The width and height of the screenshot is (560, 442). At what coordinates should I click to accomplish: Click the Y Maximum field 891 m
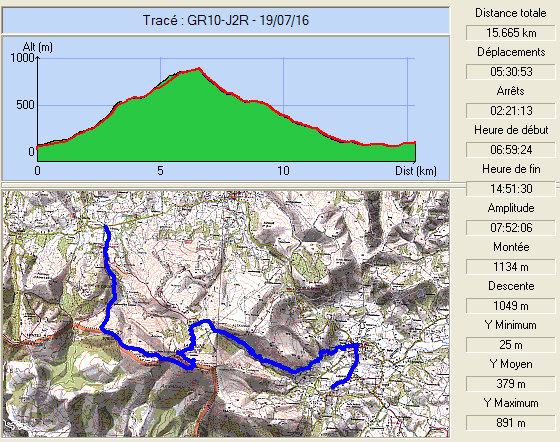pyautogui.click(x=511, y=423)
